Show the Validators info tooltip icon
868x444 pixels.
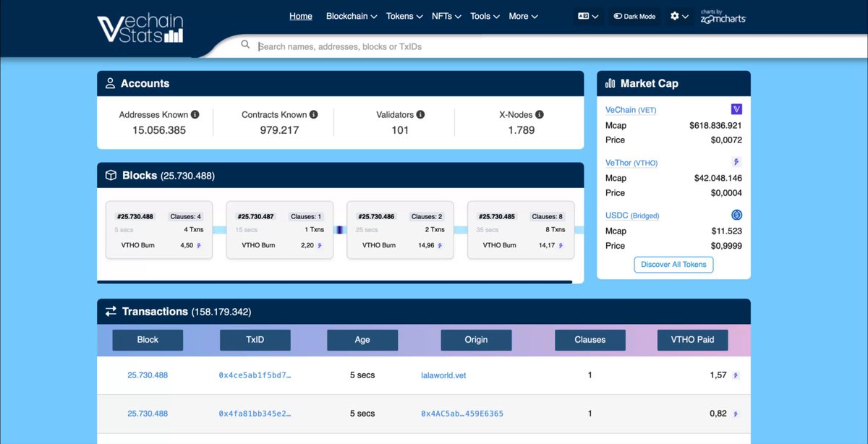point(421,114)
